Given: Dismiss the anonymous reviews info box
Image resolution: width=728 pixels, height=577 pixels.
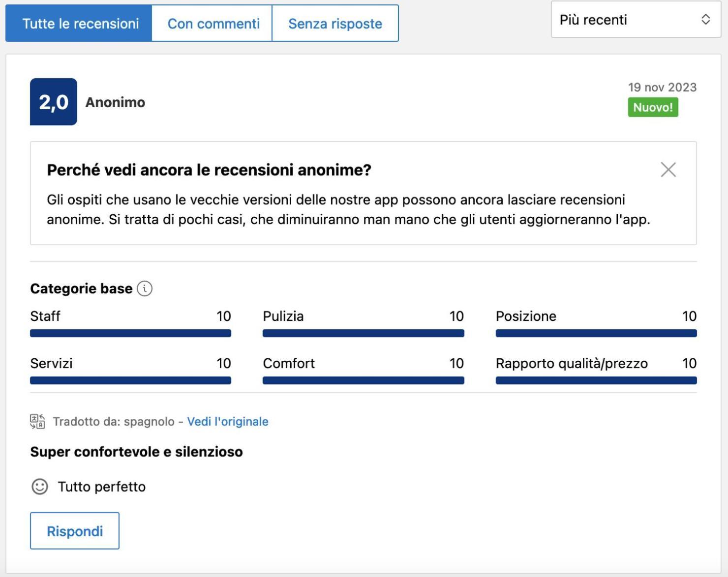Looking at the screenshot, I should coord(668,170).
